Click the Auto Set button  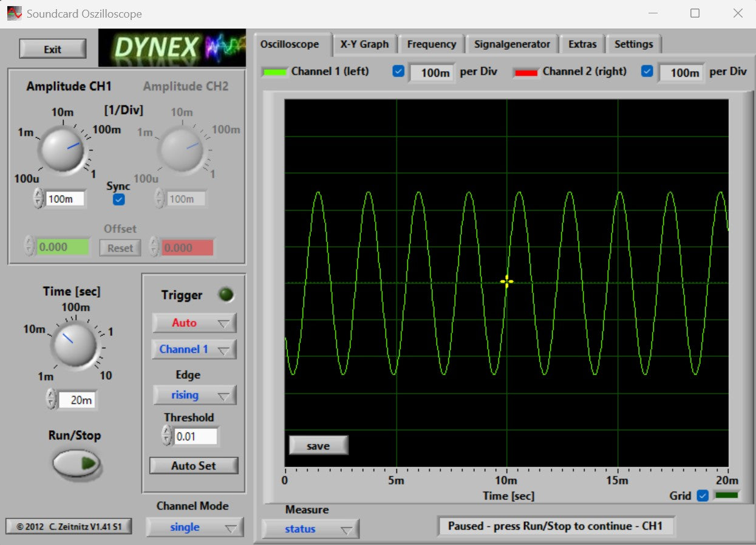tap(194, 465)
